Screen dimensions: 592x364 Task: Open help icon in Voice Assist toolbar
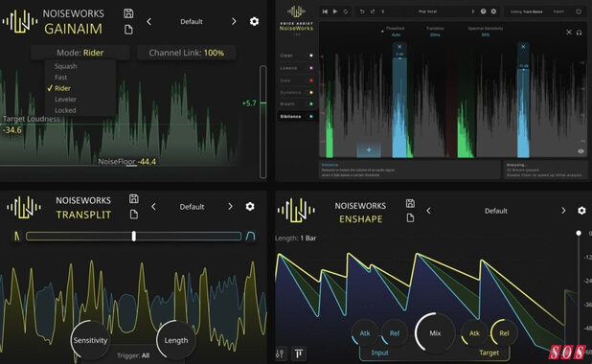[483, 11]
